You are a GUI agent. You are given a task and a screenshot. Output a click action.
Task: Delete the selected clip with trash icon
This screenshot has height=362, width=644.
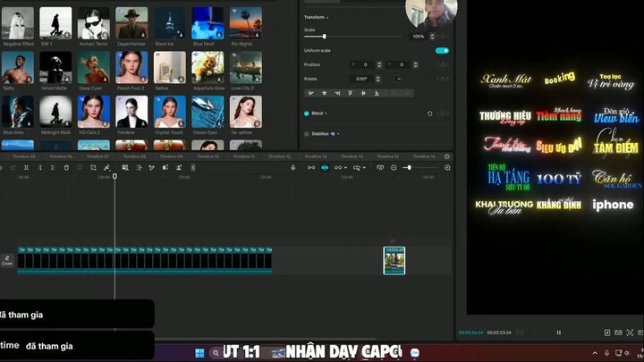click(x=66, y=167)
